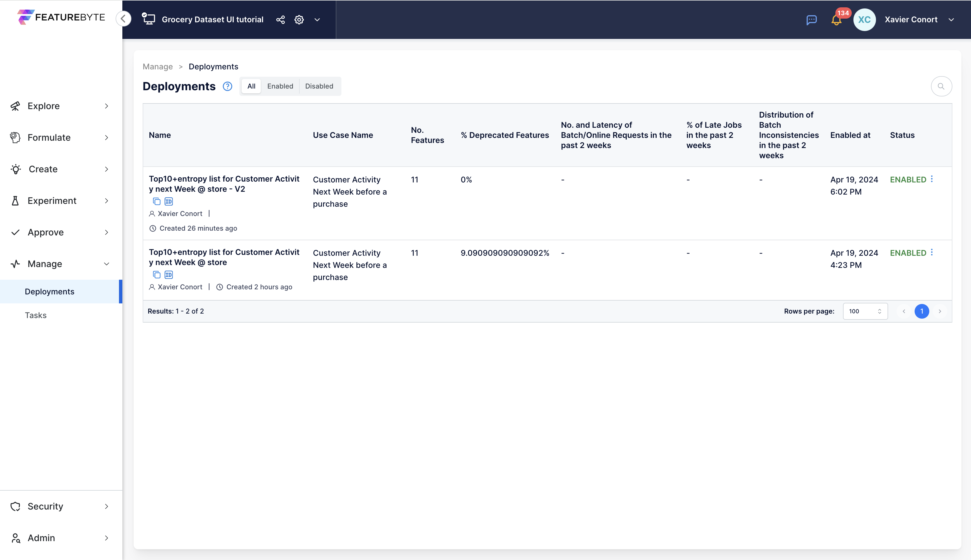Click the % Deprecated Features header
Image resolution: width=971 pixels, height=560 pixels.
[505, 135]
